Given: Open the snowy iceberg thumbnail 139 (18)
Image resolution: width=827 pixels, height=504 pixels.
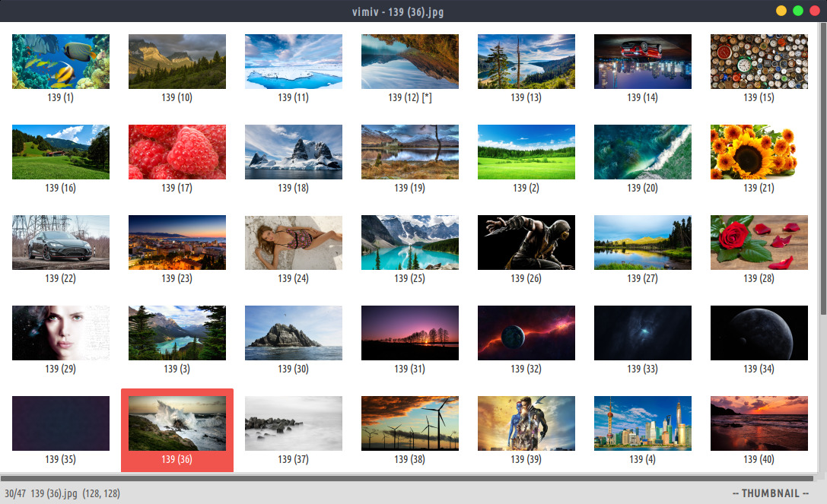Looking at the screenshot, I should pos(293,152).
